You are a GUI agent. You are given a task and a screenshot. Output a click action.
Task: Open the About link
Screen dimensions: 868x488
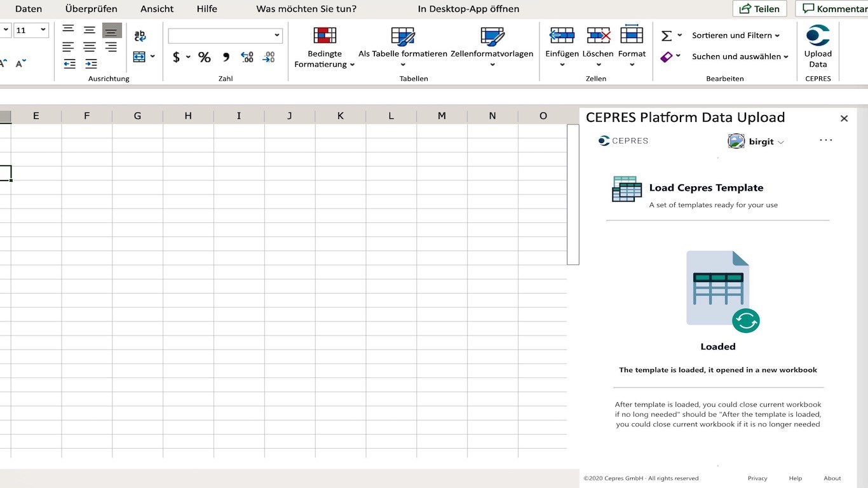[x=832, y=478]
